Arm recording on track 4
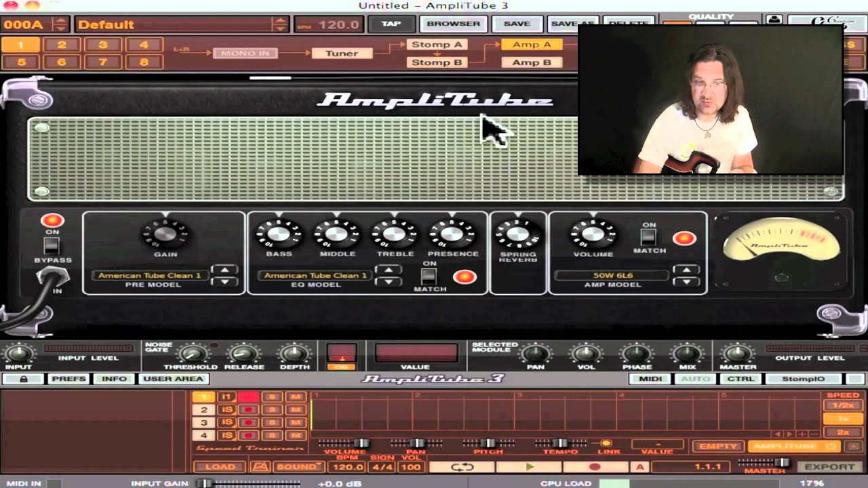Image resolution: width=868 pixels, height=488 pixels. click(248, 435)
